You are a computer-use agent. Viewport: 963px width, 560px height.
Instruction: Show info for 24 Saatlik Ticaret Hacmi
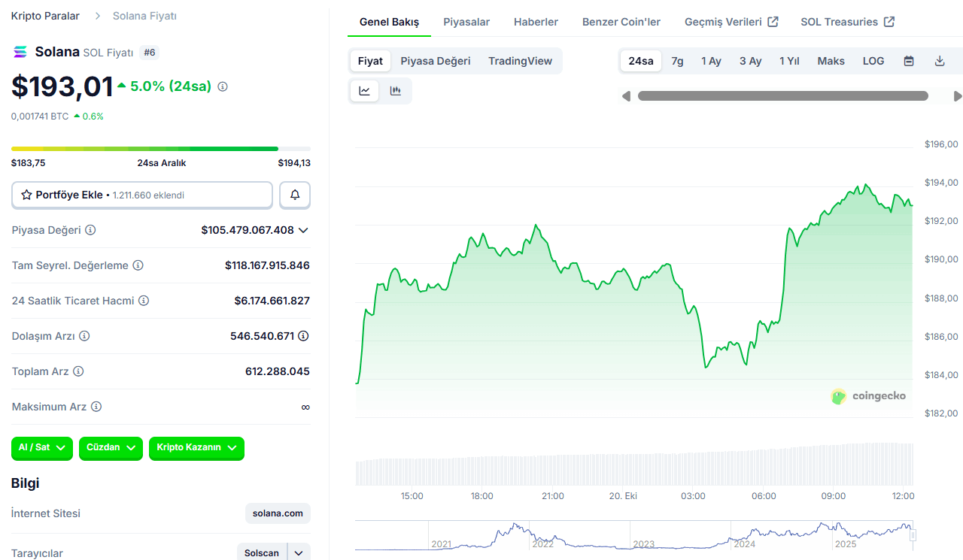(x=144, y=301)
